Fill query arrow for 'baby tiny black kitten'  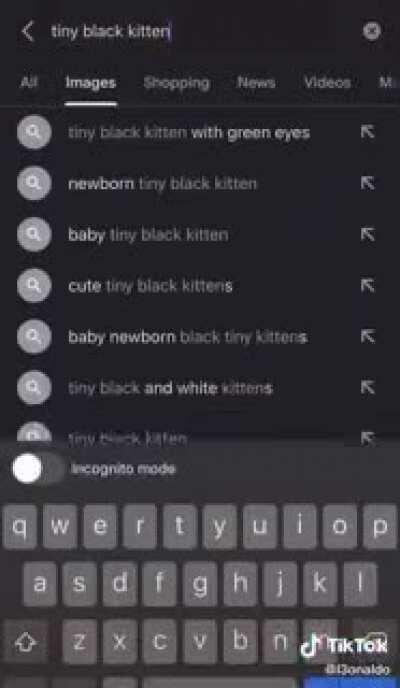click(368, 234)
